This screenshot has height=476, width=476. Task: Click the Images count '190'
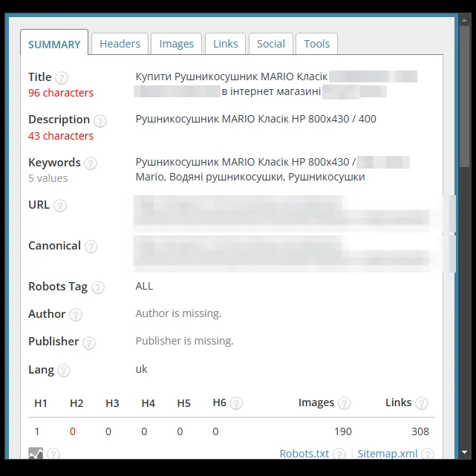(343, 431)
